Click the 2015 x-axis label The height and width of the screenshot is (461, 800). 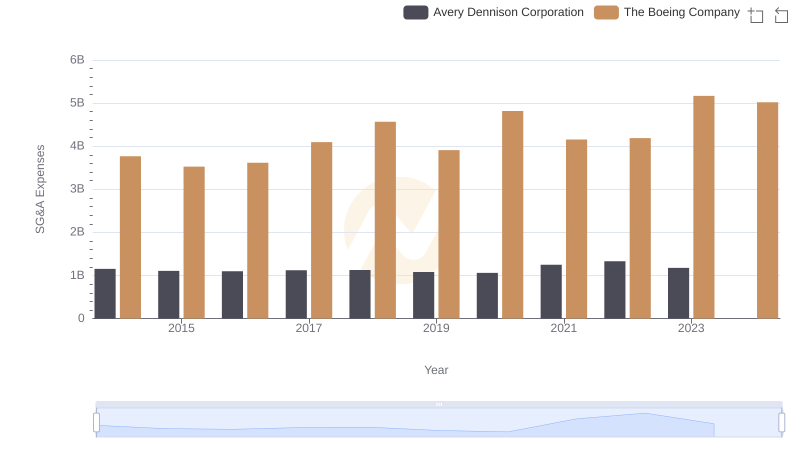click(x=181, y=328)
